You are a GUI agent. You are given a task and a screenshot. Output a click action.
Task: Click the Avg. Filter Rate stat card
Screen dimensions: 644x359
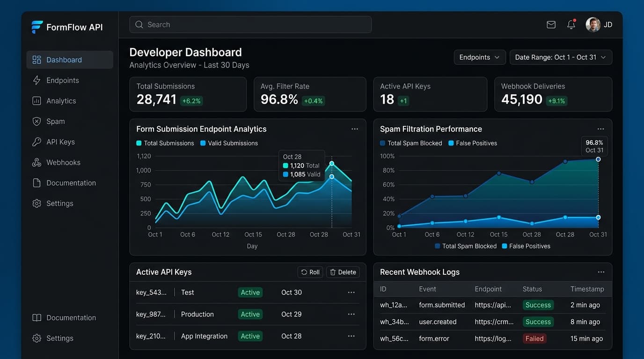coord(310,94)
